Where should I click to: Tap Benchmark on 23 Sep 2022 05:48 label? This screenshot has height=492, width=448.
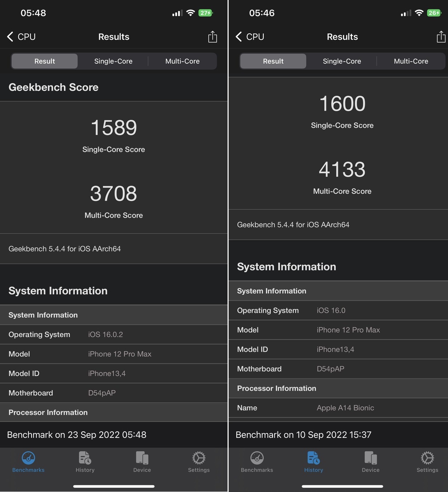click(x=77, y=435)
